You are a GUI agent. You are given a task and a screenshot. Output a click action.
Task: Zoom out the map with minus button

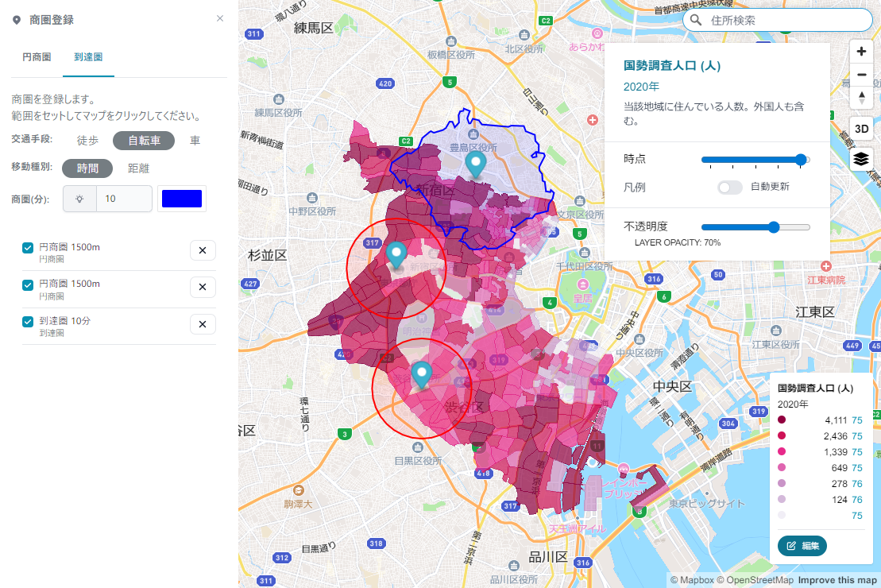(861, 74)
